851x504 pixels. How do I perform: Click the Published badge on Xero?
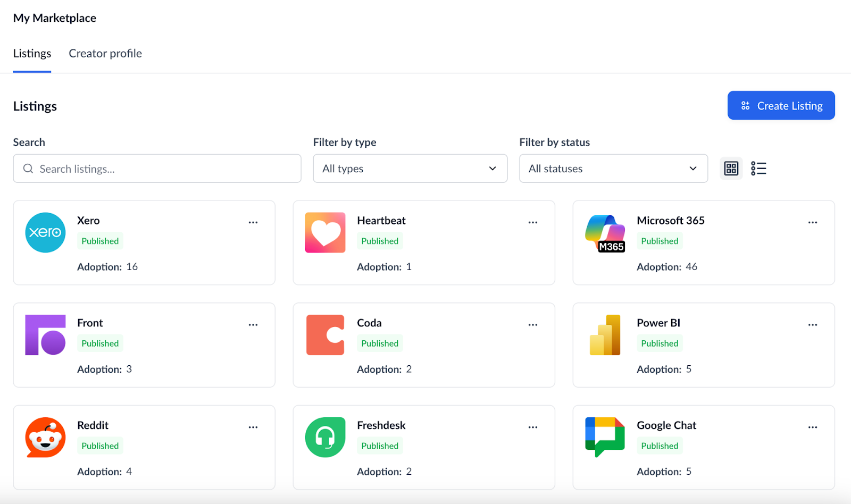100,241
